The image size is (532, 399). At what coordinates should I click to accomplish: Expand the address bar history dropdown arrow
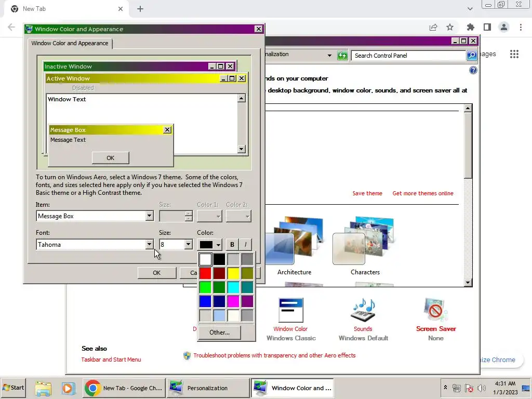coord(329,55)
